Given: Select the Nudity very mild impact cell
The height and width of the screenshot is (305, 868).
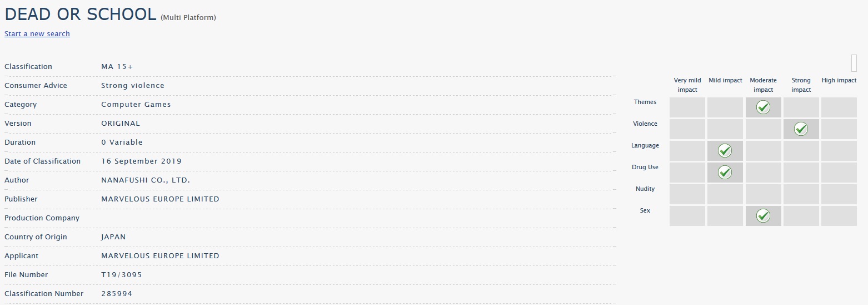Looking at the screenshot, I should click(x=687, y=194).
